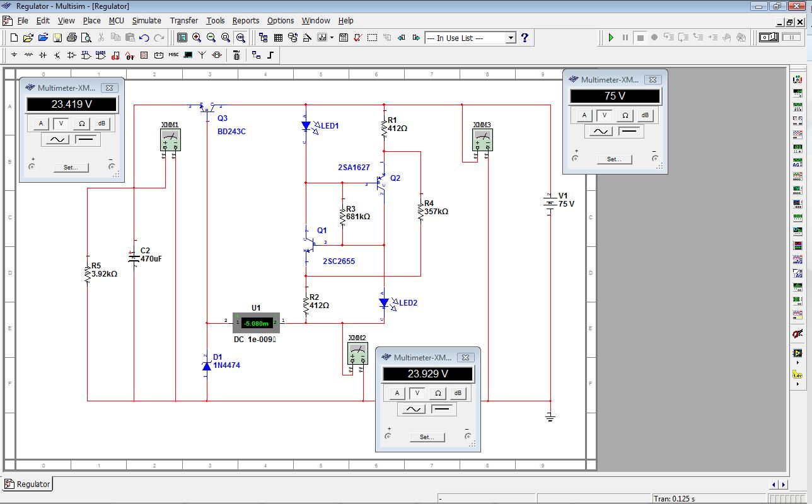Image resolution: width=812 pixels, height=504 pixels.
Task: Select transistor label BD243C
Action: click(231, 132)
